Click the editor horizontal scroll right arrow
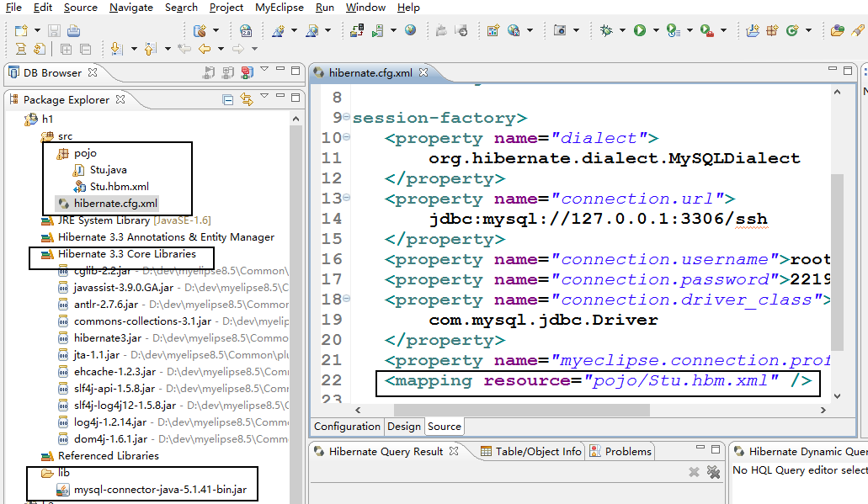 (823, 410)
